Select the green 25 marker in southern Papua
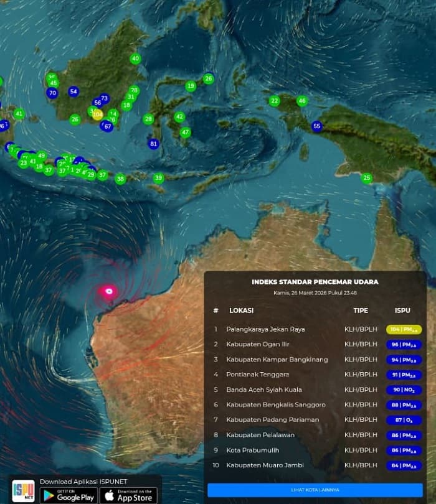The height and width of the screenshot is (504, 436). 366,178
